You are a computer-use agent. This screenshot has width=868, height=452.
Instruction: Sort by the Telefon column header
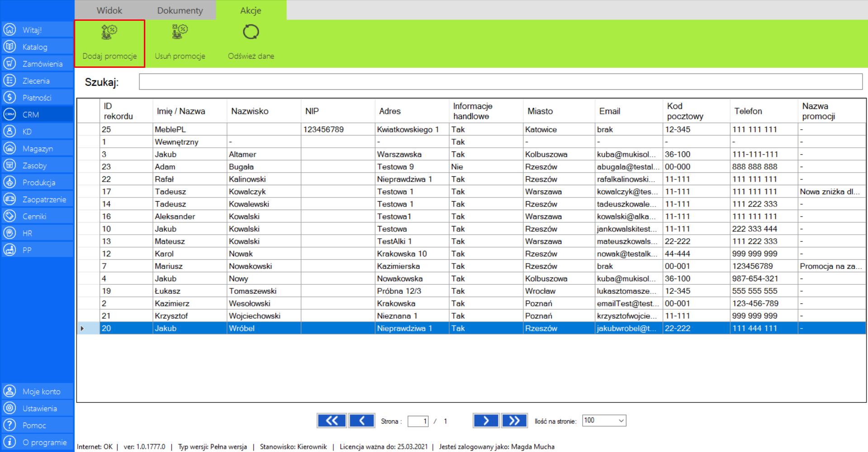[764, 111]
